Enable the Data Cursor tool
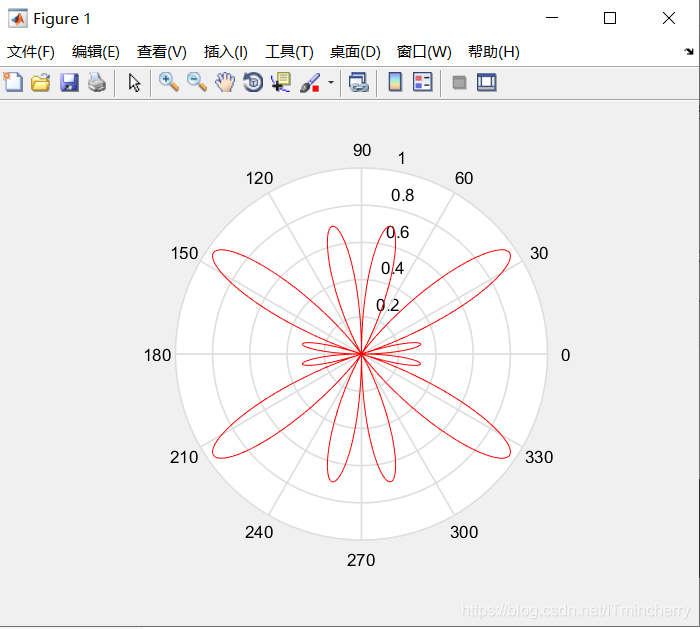Viewport: 700px width, 629px height. (281, 83)
